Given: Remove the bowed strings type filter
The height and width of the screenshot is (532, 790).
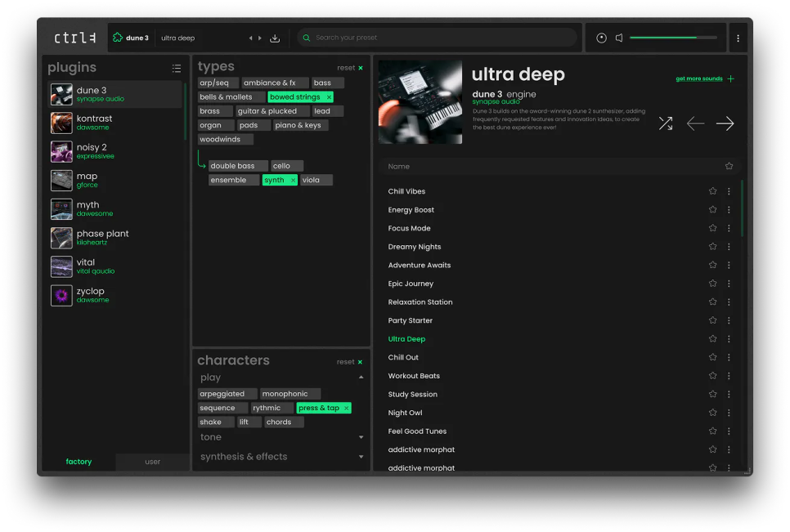Looking at the screenshot, I should coord(329,97).
